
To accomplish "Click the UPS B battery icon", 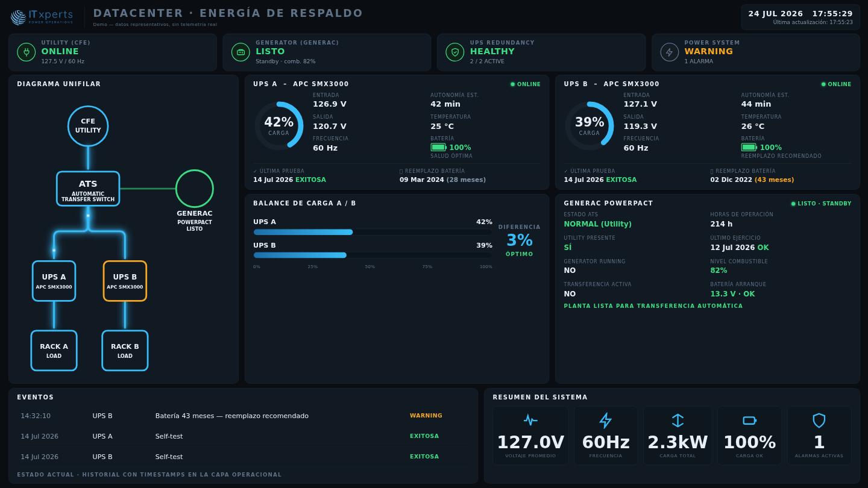I will click(749, 147).
